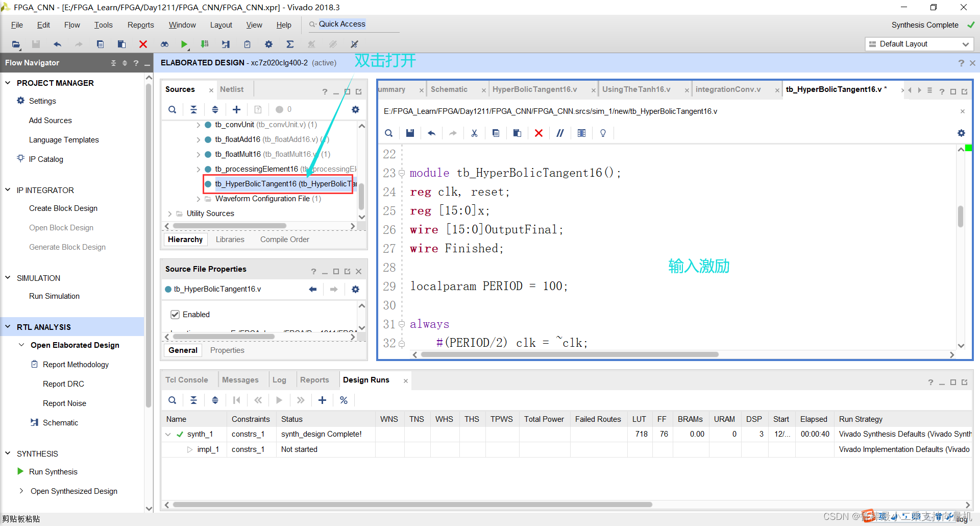
Task: Click the percent icon in Design Runs
Action: coord(344,400)
